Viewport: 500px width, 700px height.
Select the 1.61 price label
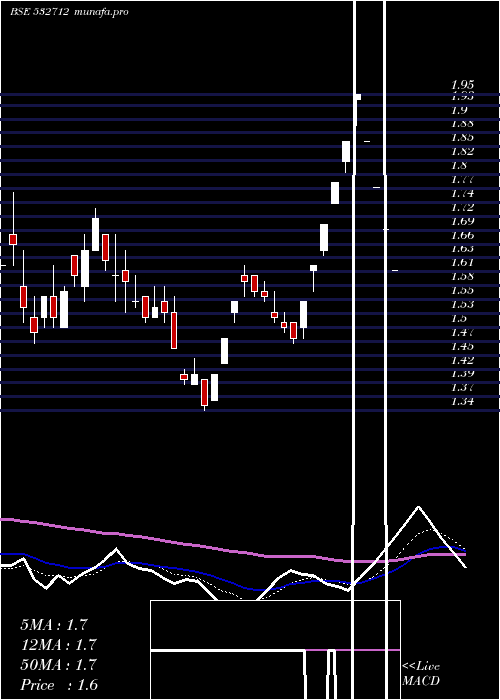462,262
